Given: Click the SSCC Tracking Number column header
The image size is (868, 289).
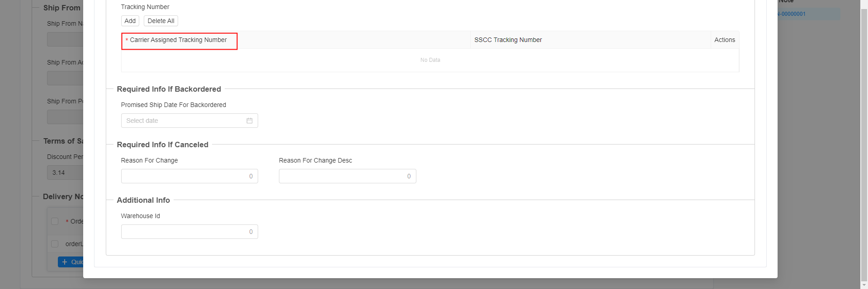Looking at the screenshot, I should pyautogui.click(x=590, y=40).
